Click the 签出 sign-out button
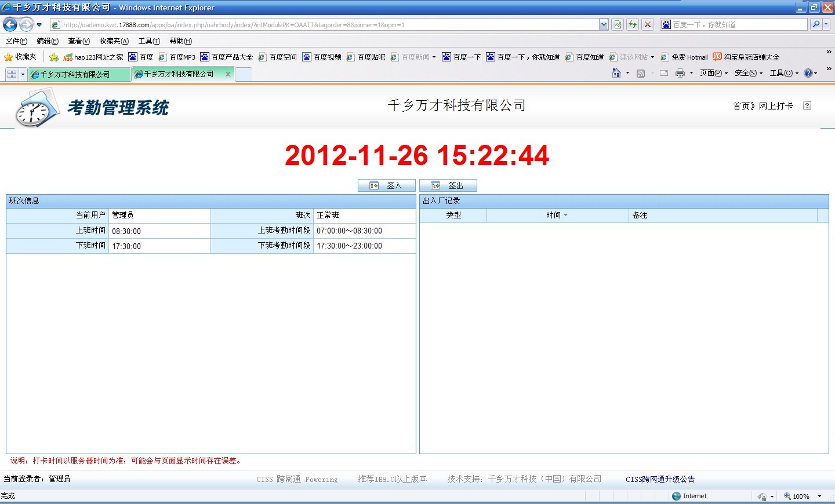835x504 pixels. coord(448,185)
